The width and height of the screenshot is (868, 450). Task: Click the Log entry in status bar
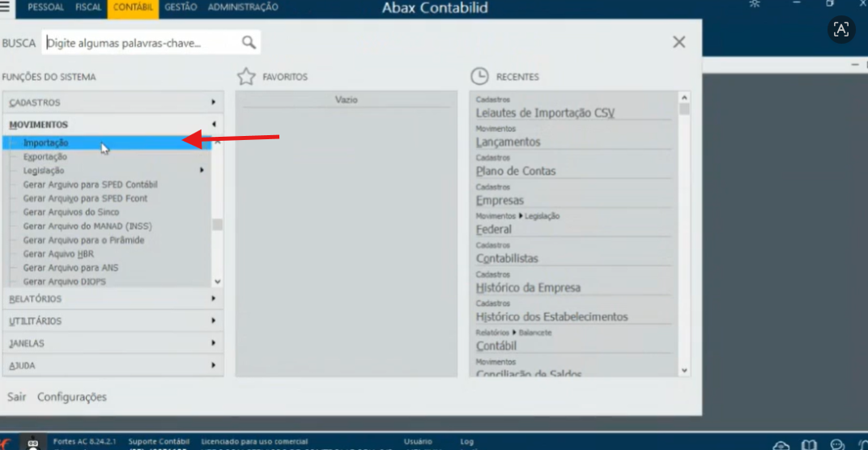coord(466,442)
